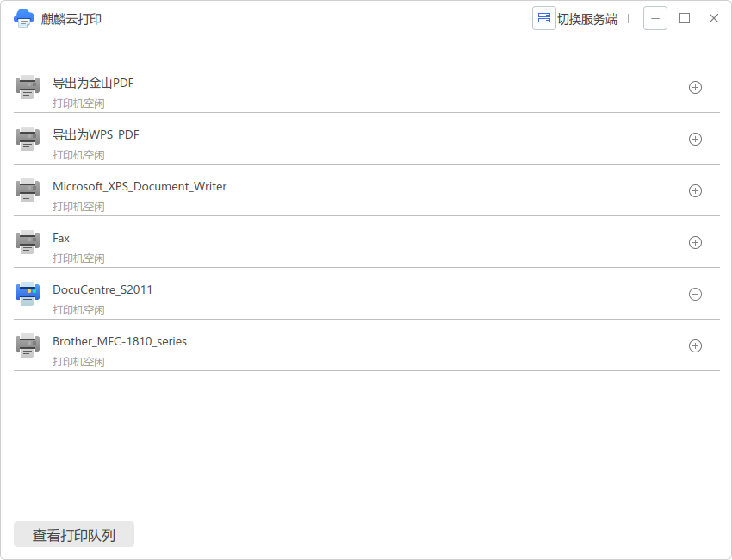Viewport: 732px width, 560px height.
Task: Click the 切换服务端 label
Action: point(587,19)
